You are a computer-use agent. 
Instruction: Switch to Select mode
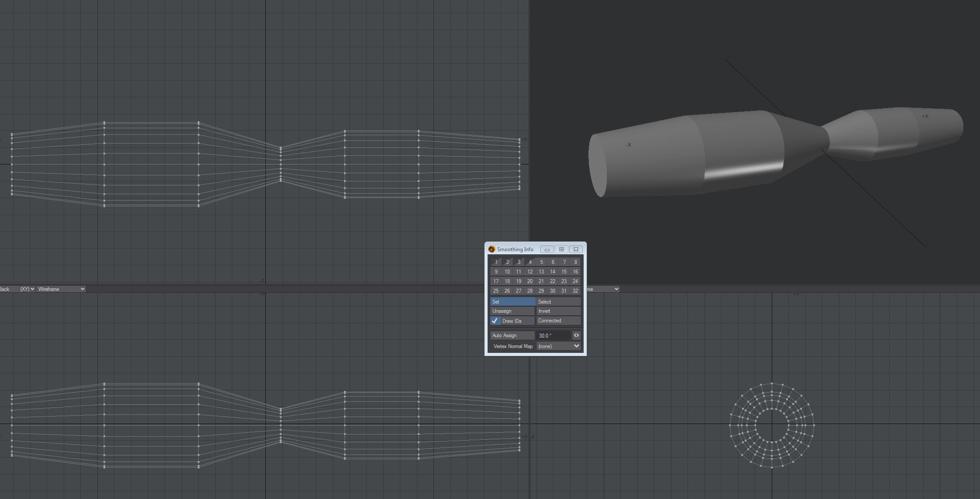(x=558, y=302)
